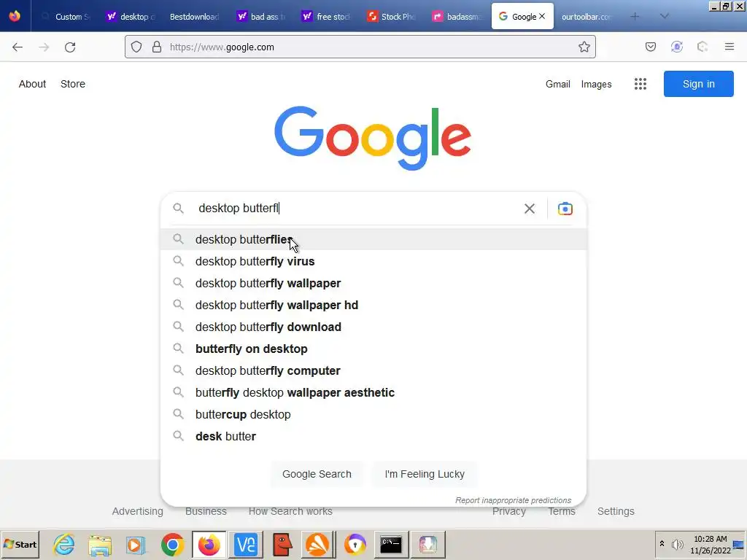Viewport: 747px width, 560px height.
Task: Show hidden tray icons arrow
Action: click(x=662, y=543)
